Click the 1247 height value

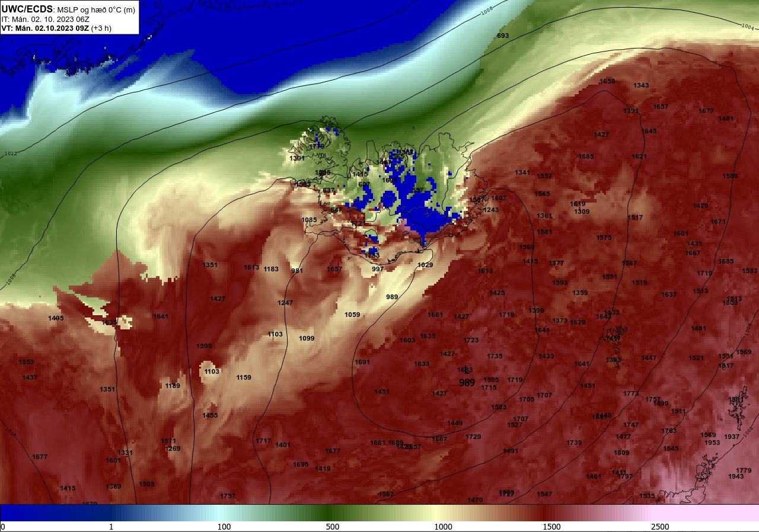pyautogui.click(x=285, y=303)
